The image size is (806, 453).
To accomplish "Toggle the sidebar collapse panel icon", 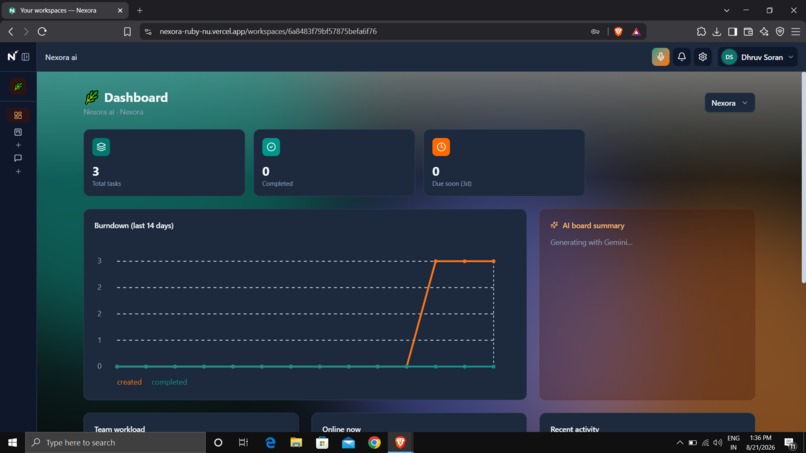I will [25, 57].
